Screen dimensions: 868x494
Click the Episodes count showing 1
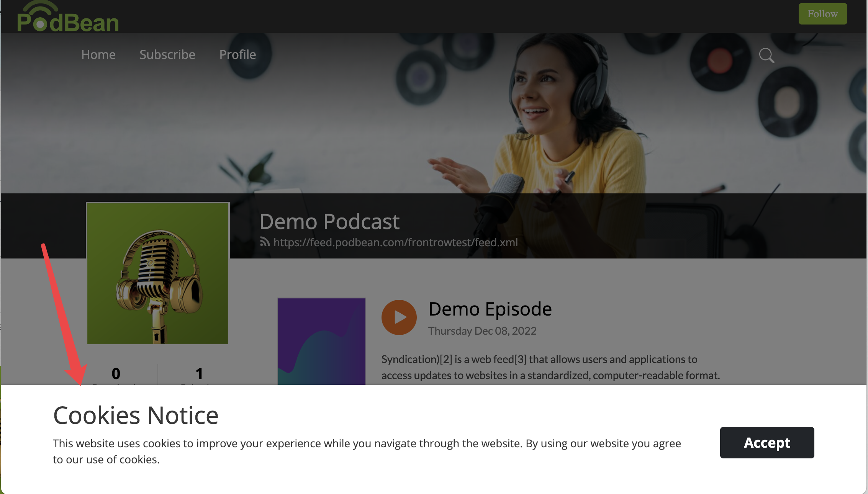point(199,373)
